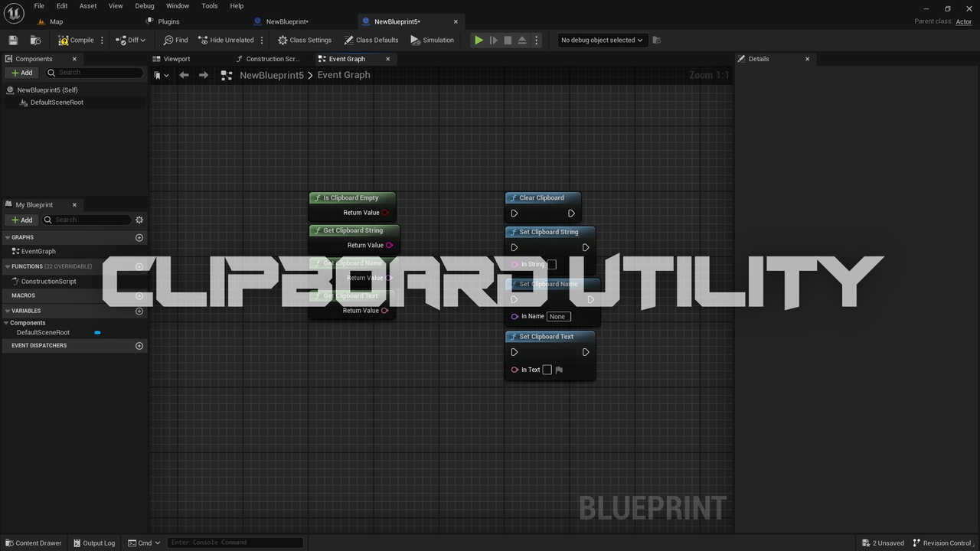The height and width of the screenshot is (551, 980).
Task: Click the Components search field
Action: [94, 73]
